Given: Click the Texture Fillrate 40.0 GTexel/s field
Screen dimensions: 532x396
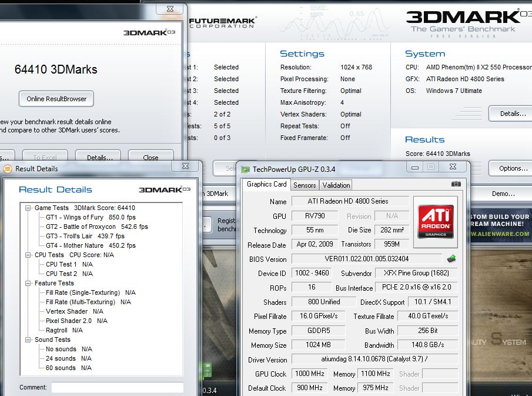Looking at the screenshot, I should coord(427,316).
